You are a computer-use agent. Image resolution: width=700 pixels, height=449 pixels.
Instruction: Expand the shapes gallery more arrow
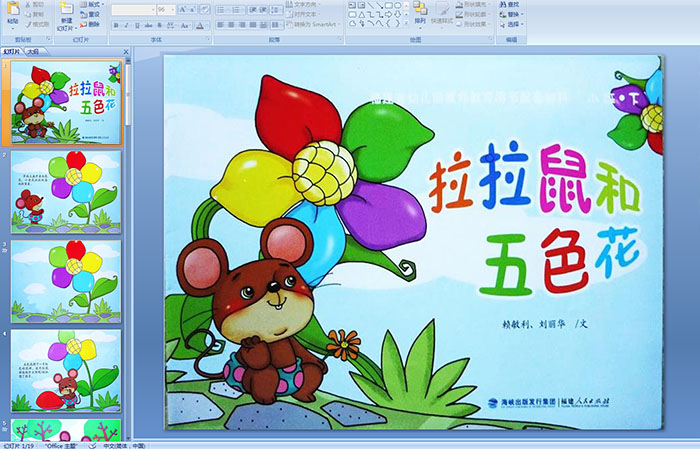tap(406, 24)
